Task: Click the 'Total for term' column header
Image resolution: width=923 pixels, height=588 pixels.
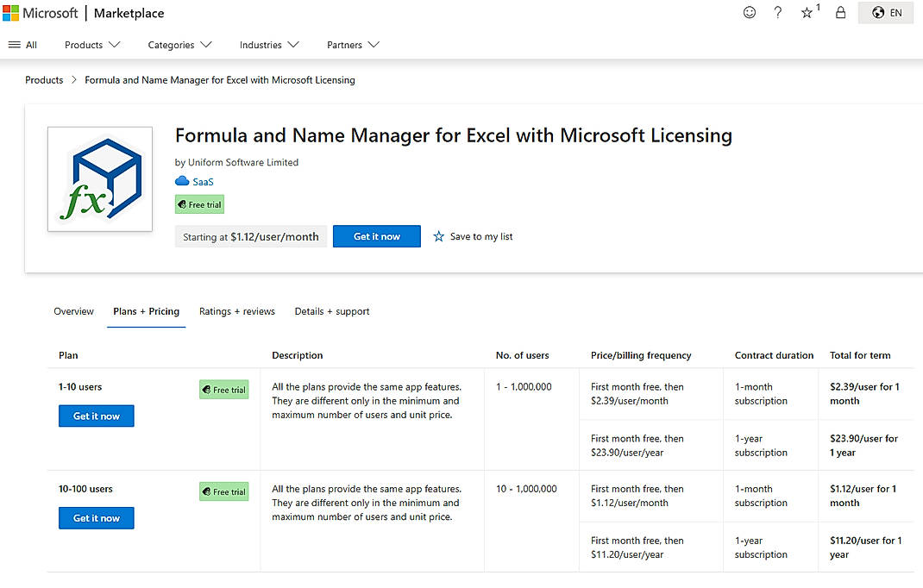Action: tap(860, 355)
